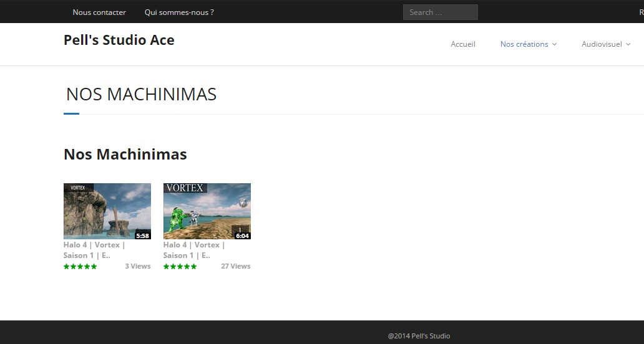Go to Pell's Studio Ace homepage title

tap(119, 40)
